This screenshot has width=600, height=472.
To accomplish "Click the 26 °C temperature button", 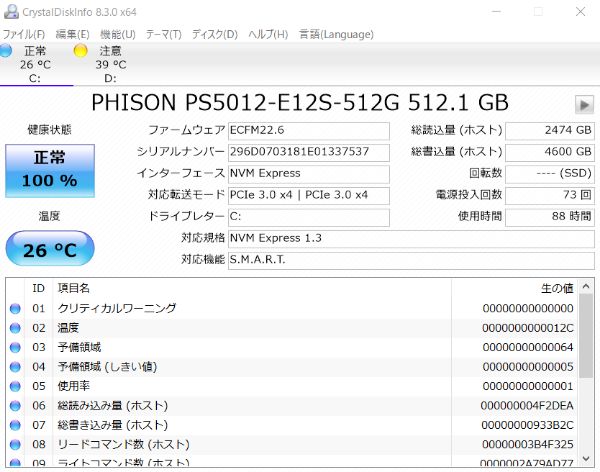I will (x=50, y=248).
